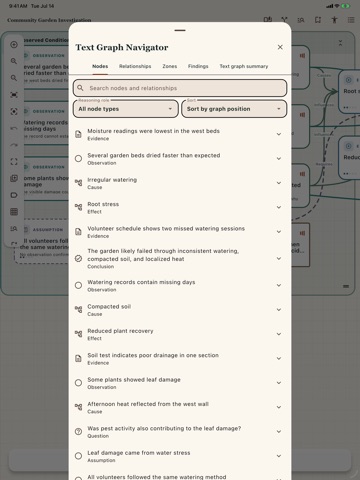Click the Assumption card about all volunteers in background
Image resolution: width=360 pixels, height=480 pixels.
pyautogui.click(x=43, y=242)
